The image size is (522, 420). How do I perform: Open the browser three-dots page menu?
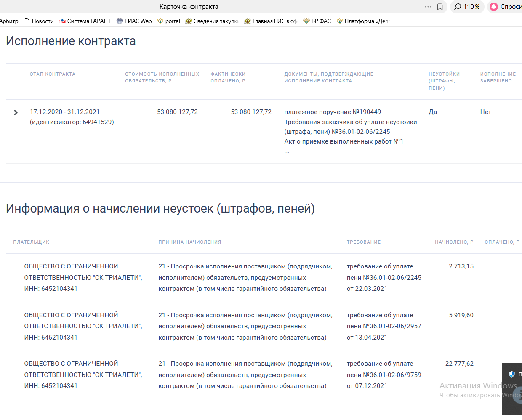coord(428,7)
